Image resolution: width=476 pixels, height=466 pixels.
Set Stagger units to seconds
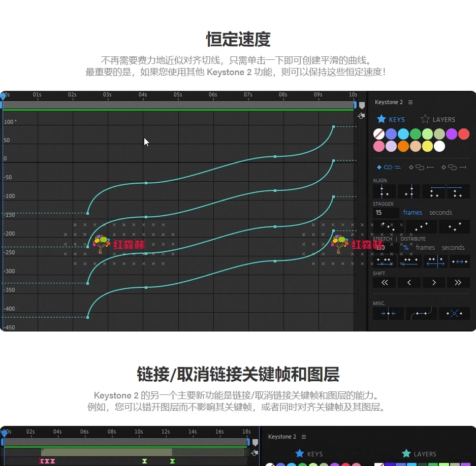tap(440, 213)
